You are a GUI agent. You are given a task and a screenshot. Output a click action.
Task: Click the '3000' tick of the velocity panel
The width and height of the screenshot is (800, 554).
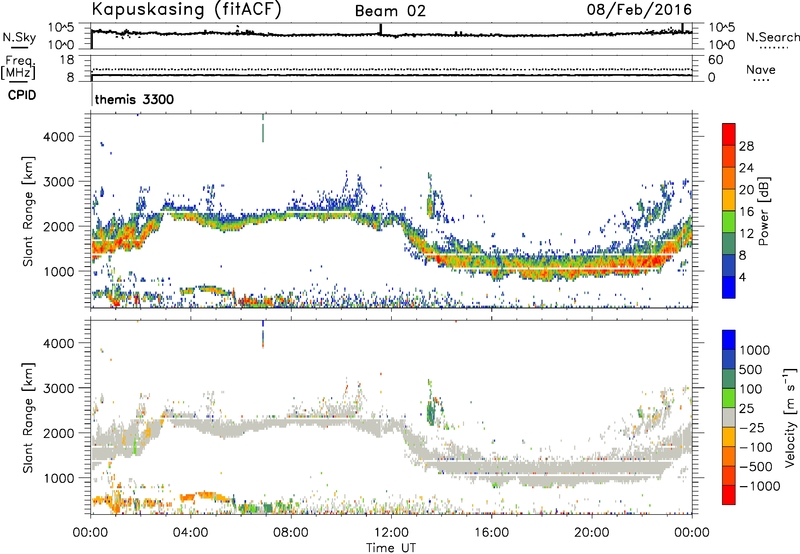58,388
